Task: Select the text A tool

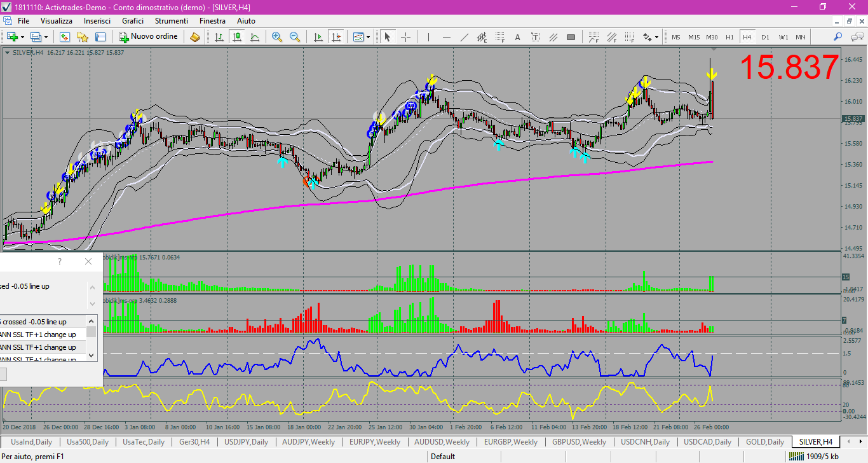Action: click(x=517, y=37)
